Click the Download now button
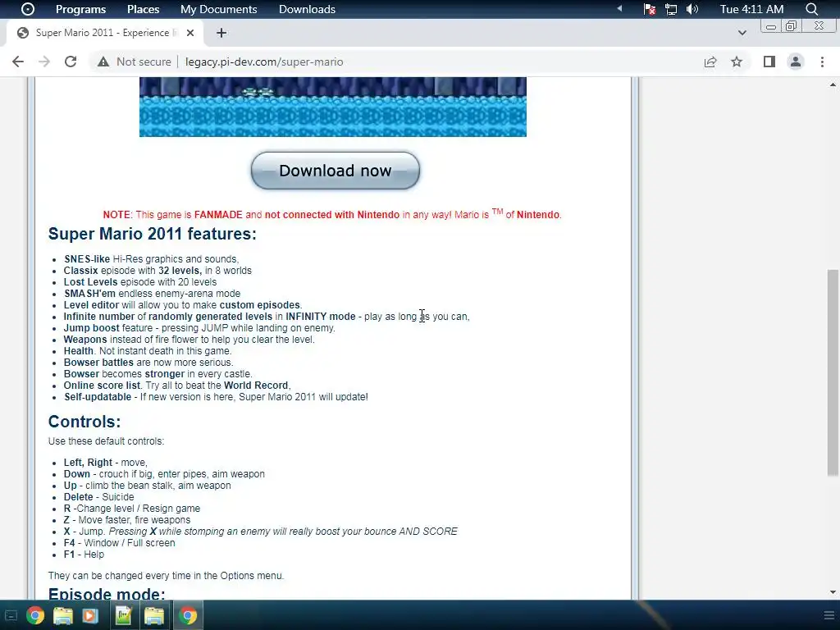This screenshot has height=630, width=840. tap(336, 171)
